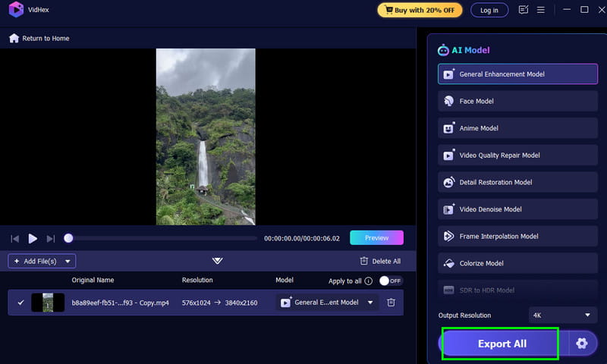Viewport: 607px width, 364px height.
Task: Open export settings gear
Action: (582, 343)
